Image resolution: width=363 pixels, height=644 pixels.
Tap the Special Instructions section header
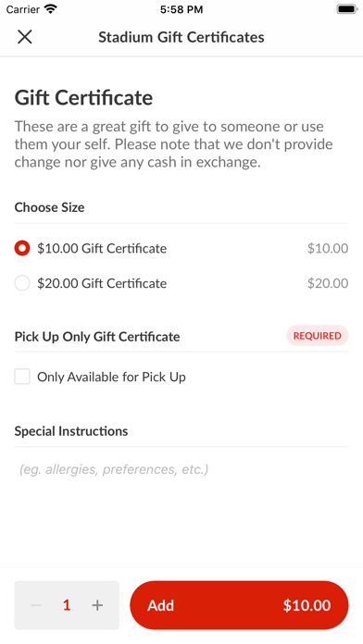coord(71,431)
